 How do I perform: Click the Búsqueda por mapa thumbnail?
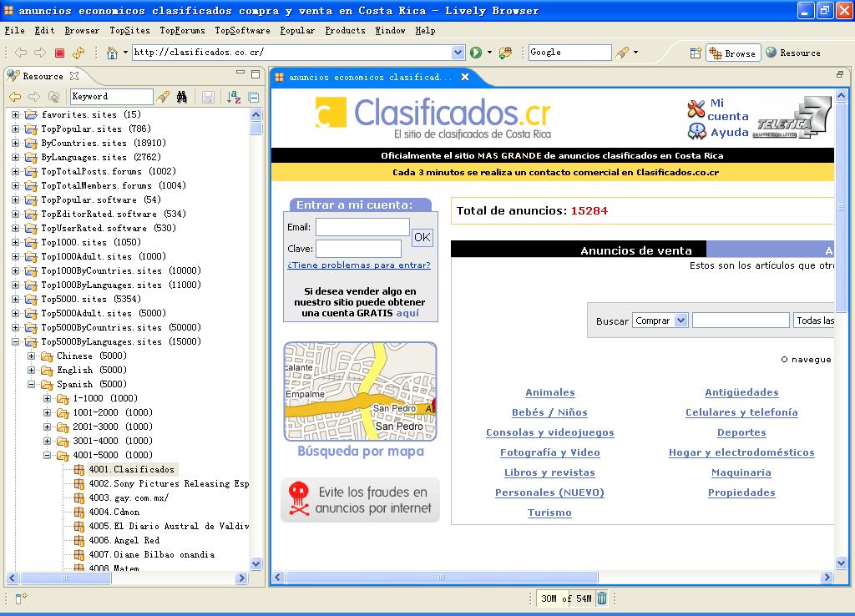[x=361, y=391]
